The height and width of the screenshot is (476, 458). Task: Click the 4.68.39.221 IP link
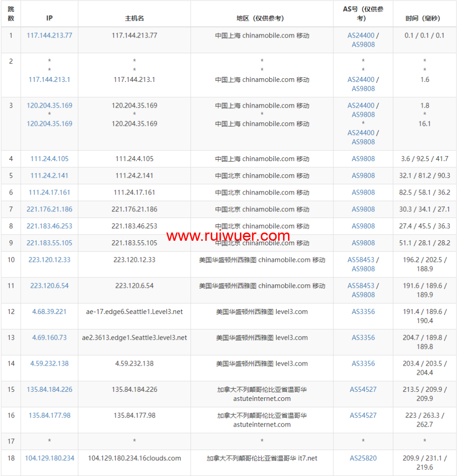[x=49, y=312]
